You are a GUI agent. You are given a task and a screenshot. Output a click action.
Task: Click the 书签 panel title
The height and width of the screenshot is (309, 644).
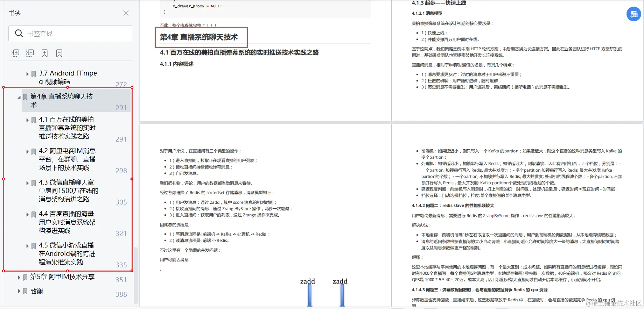15,13
